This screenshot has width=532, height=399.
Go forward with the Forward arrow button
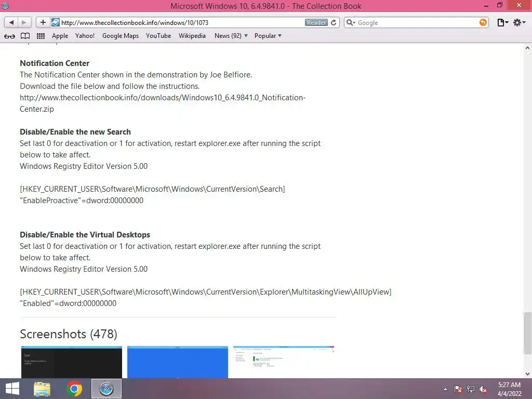pos(24,22)
